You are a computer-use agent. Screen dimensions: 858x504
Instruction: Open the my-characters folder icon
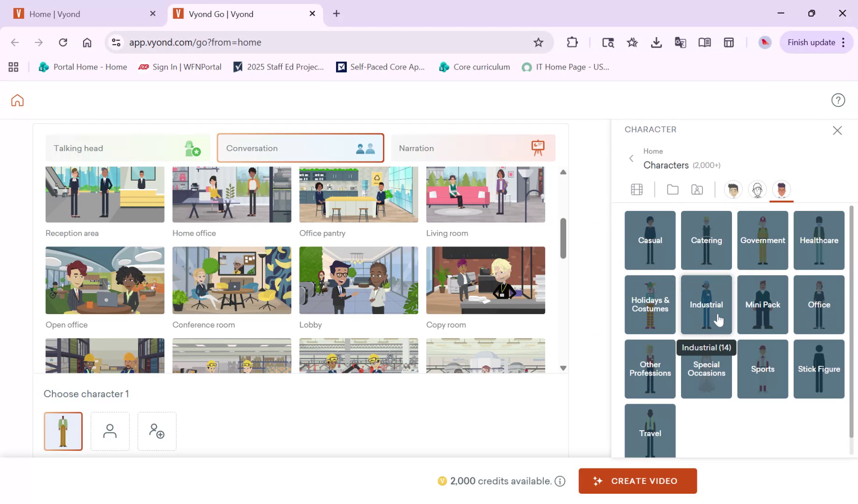[x=697, y=189]
